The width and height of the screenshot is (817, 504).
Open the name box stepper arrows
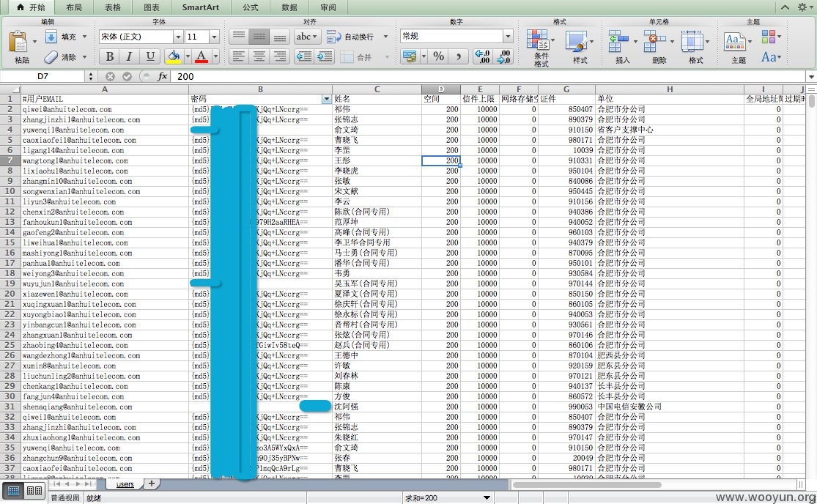(91, 76)
